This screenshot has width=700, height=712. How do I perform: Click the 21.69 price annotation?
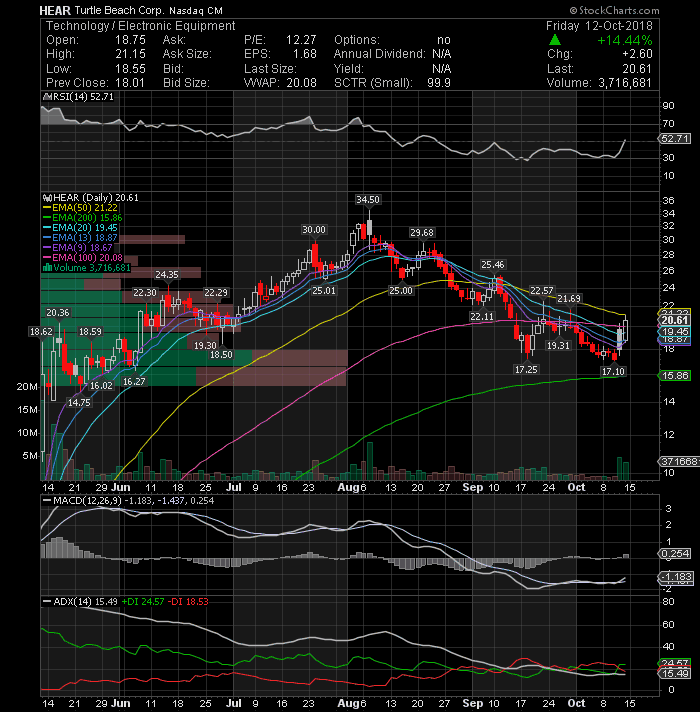pos(569,298)
